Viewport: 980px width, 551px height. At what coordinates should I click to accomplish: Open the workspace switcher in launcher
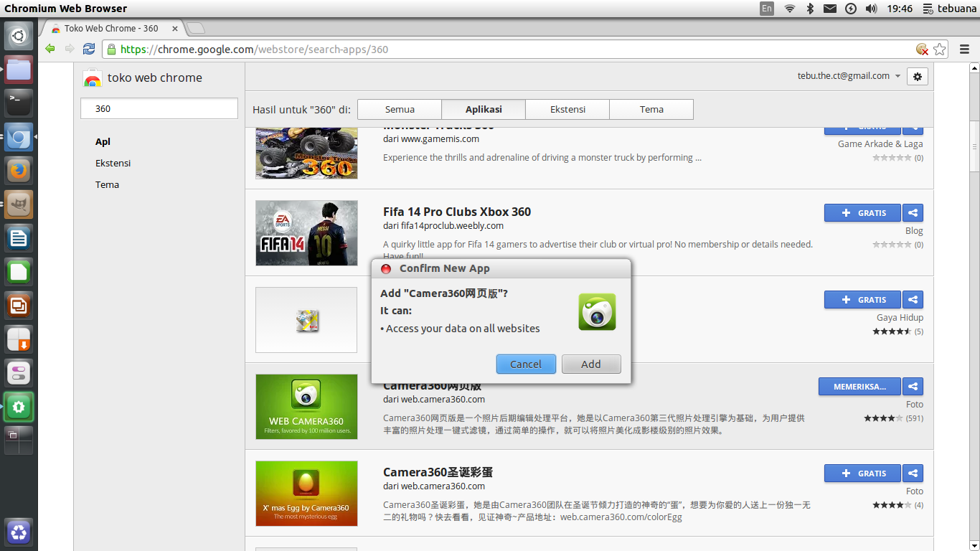(19, 441)
